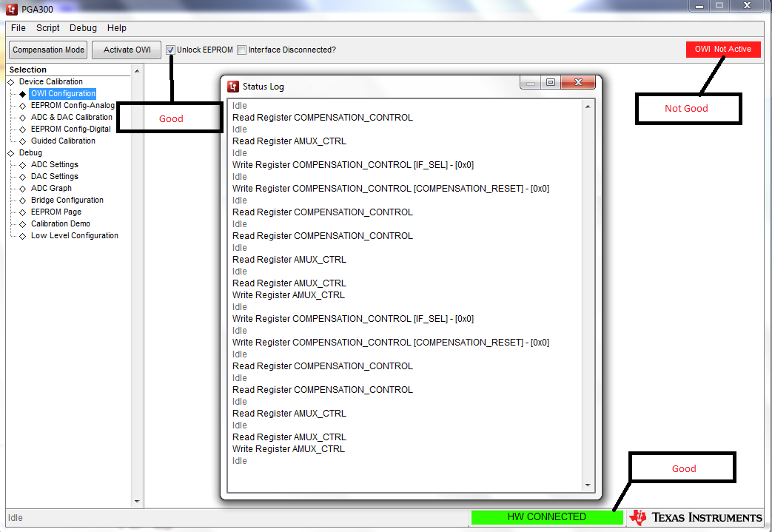Minimize the PGA300 main window
The height and width of the screenshot is (532, 772).
pos(699,6)
